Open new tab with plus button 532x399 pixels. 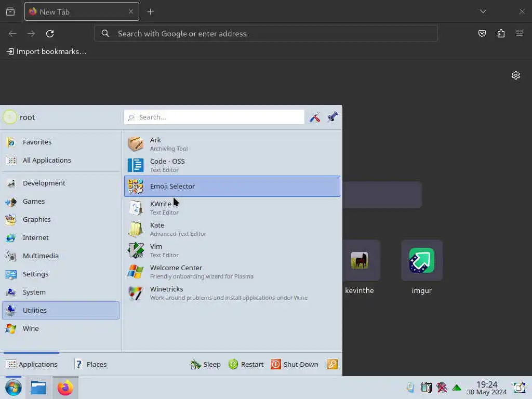(x=151, y=12)
